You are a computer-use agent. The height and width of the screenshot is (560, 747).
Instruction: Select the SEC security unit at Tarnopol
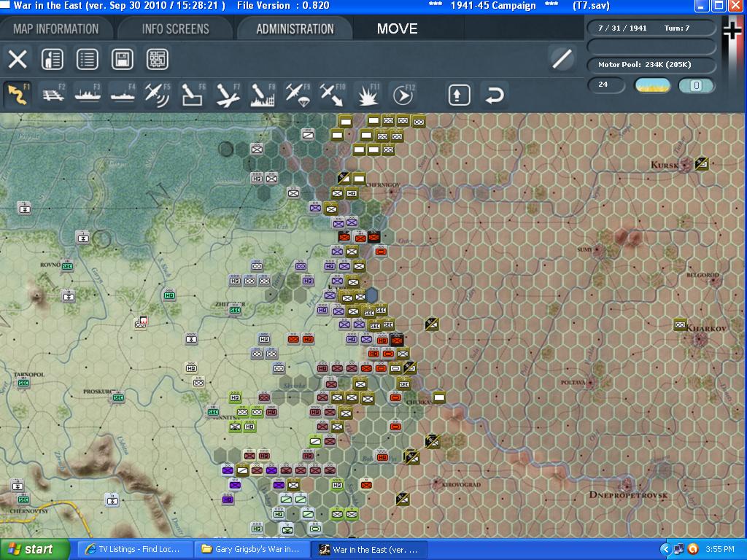pyautogui.click(x=23, y=382)
